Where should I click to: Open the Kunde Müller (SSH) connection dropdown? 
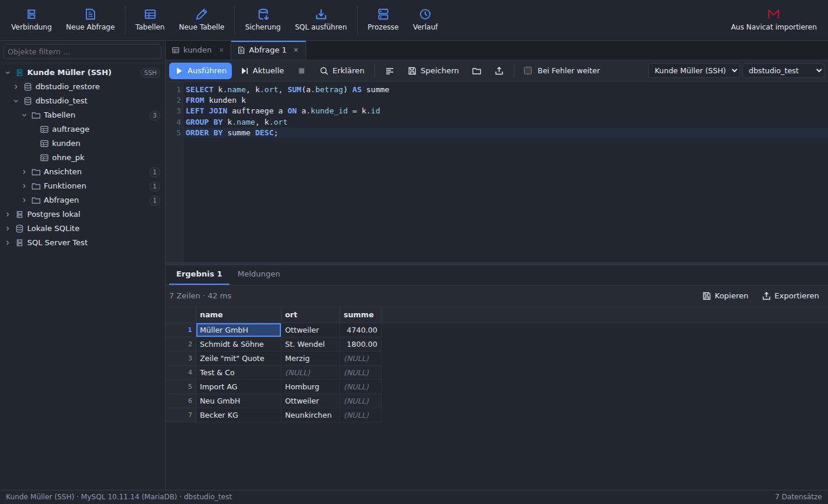coord(694,71)
